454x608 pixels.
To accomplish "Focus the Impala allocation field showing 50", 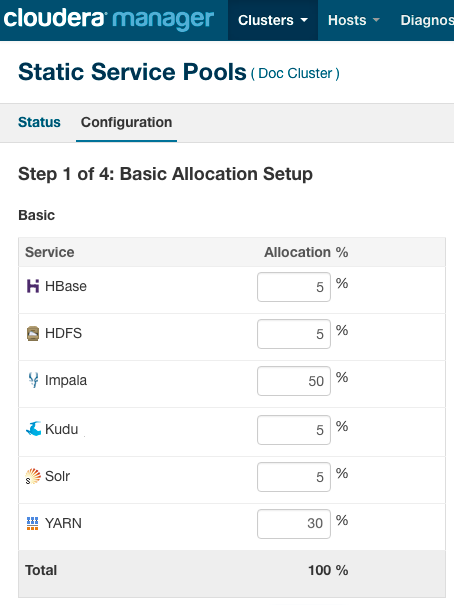I will pos(294,381).
